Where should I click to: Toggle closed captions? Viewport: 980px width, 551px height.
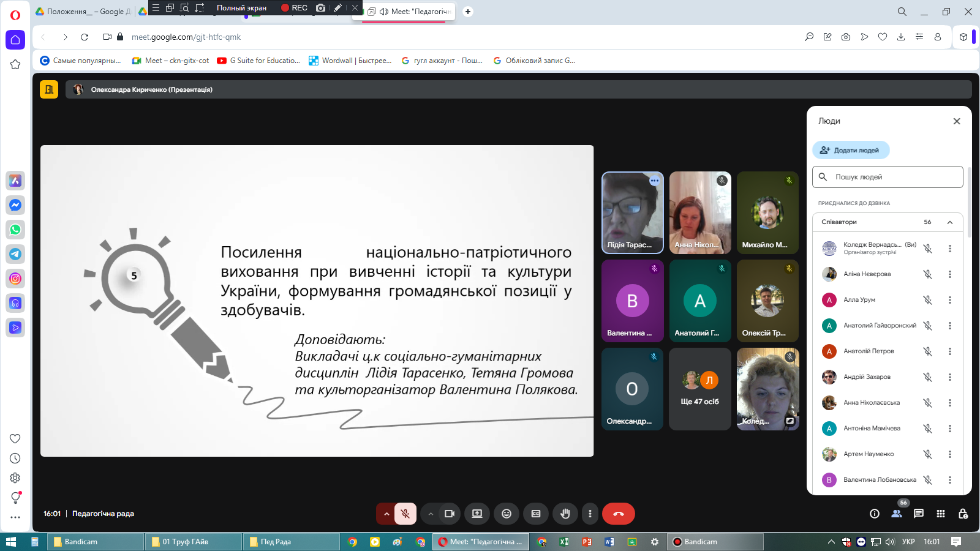coord(536,514)
